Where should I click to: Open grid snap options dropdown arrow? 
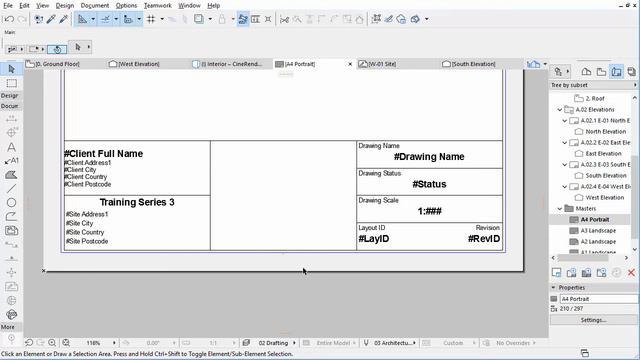[x=162, y=19]
